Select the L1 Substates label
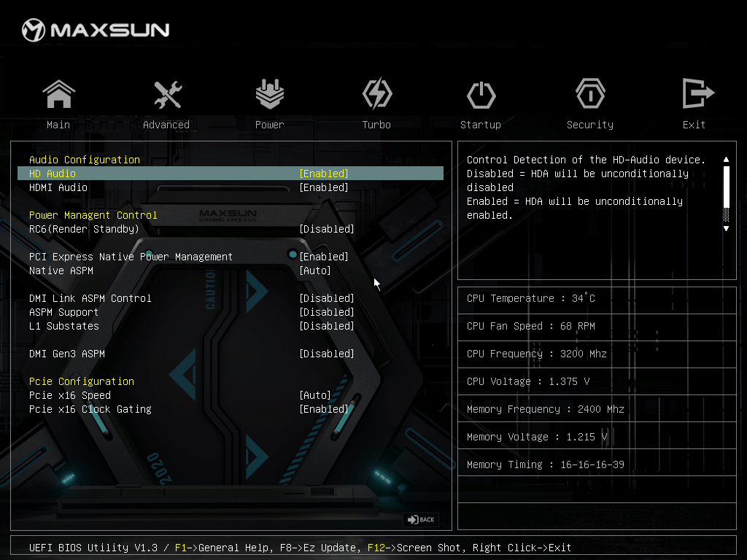Screen dimensions: 747x560 pyautogui.click(x=64, y=326)
